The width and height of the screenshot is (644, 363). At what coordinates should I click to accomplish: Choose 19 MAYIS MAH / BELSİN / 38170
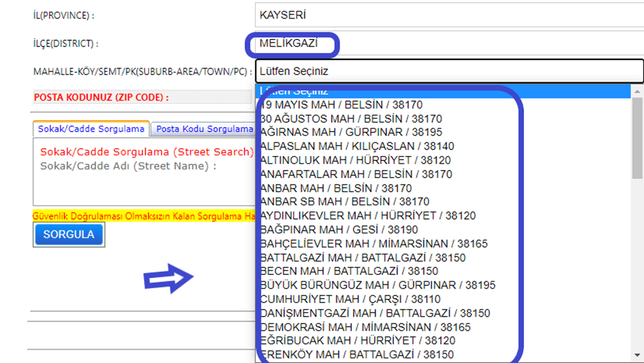pos(341,105)
